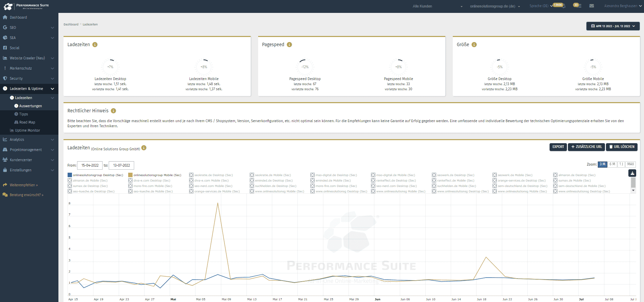Image resolution: width=644 pixels, height=302 pixels.
Task: Click the From date field 15-04-2022
Action: pyautogui.click(x=90, y=165)
